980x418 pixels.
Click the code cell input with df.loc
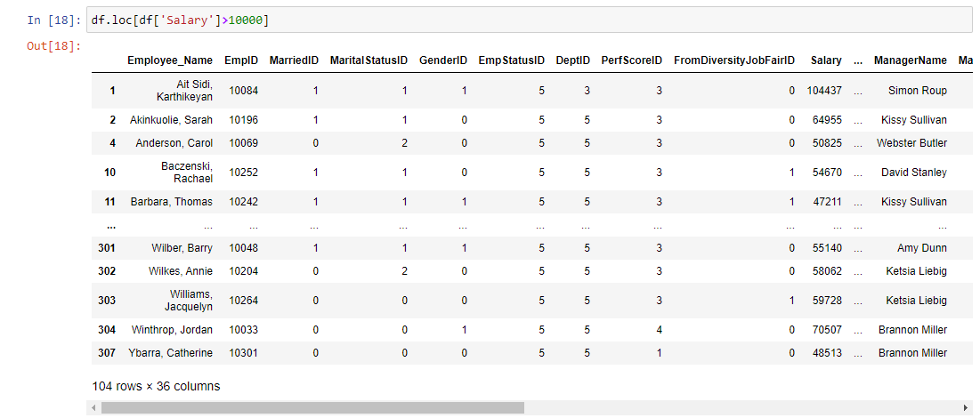(530, 20)
